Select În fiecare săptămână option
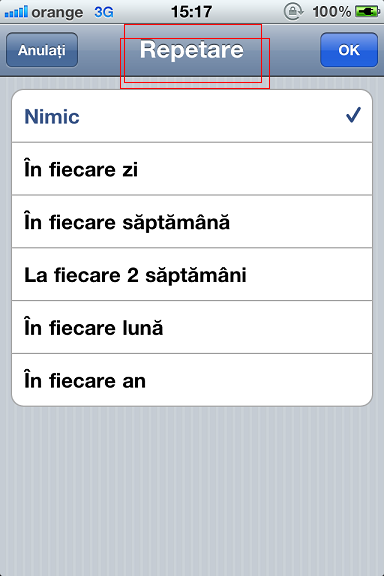The height and width of the screenshot is (576, 384). 192,222
